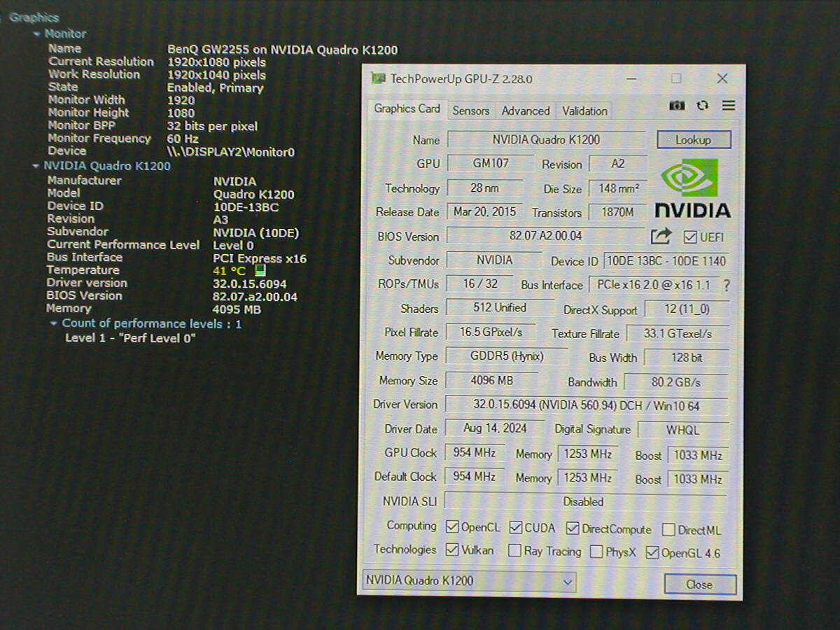Click the Digital Signature field WHQL
The image size is (840, 630).
point(682,430)
